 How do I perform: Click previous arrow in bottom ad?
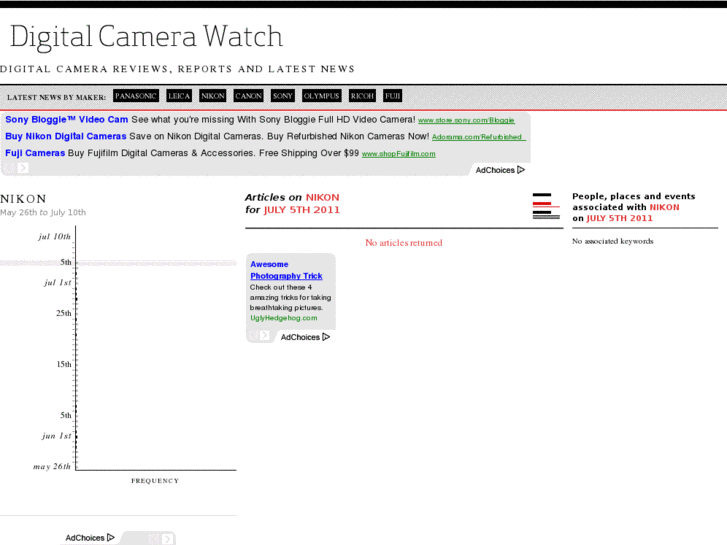[x=154, y=539]
